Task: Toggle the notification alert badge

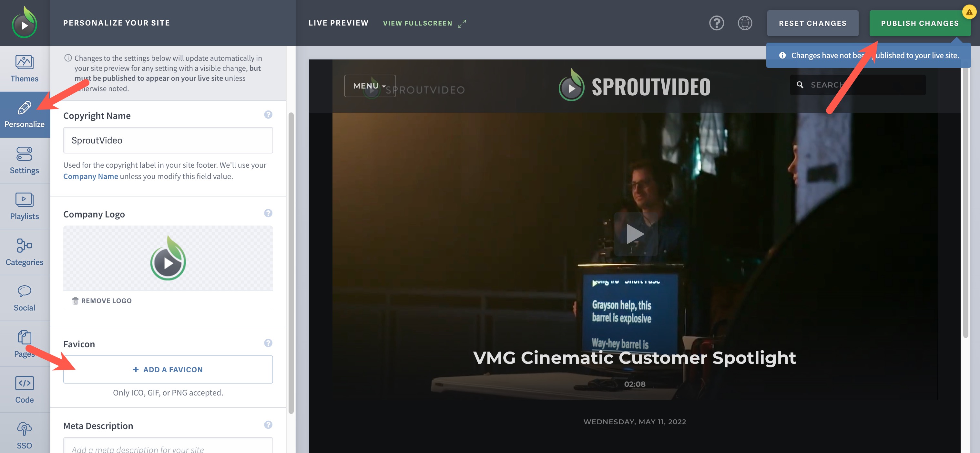Action: point(968,11)
